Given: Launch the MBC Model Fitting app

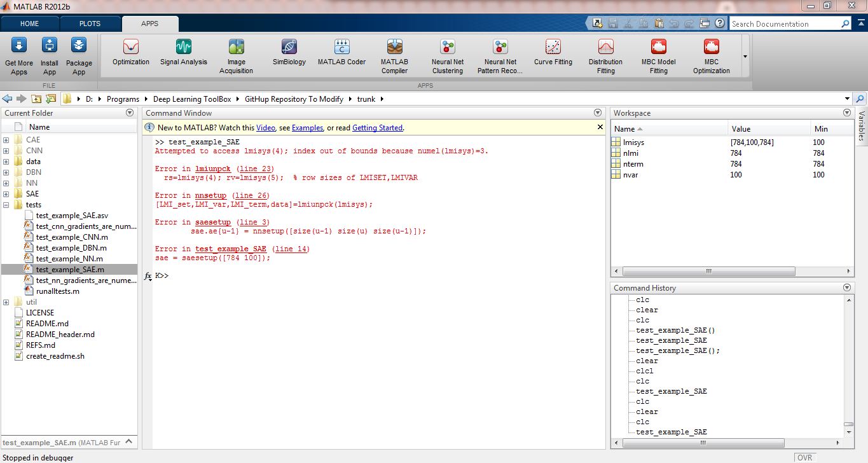Looking at the screenshot, I should 659,56.
